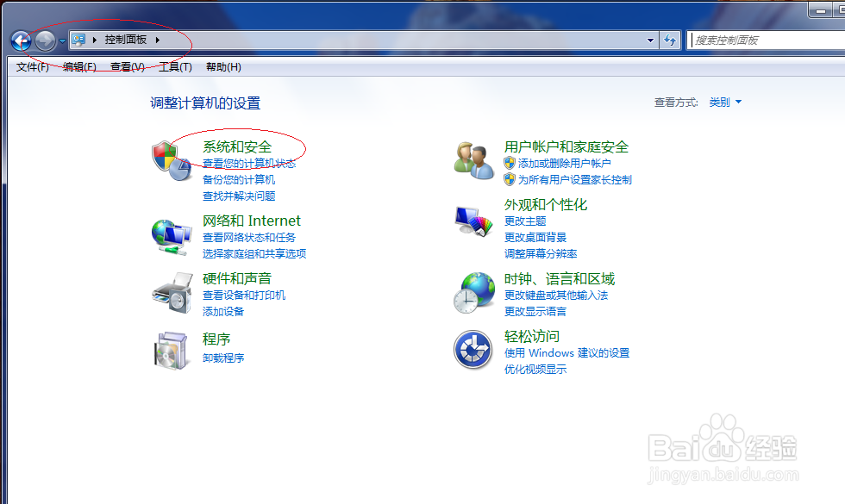Click the 网络和 Internet globe icon
Image resolution: width=845 pixels, height=504 pixels.
tap(172, 237)
